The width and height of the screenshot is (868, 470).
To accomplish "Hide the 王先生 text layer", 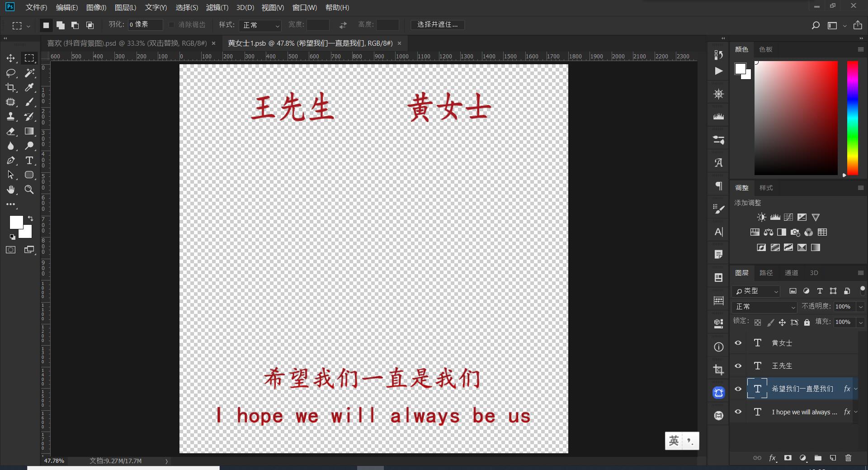I will click(738, 366).
